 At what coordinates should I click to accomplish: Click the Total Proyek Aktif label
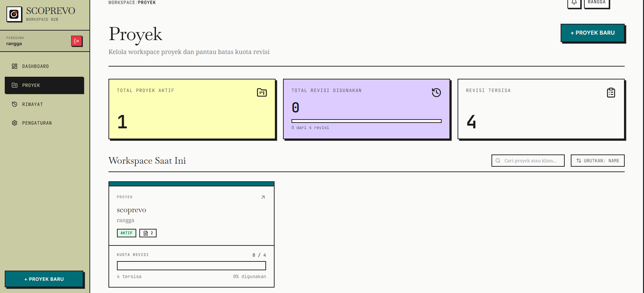pos(145,90)
